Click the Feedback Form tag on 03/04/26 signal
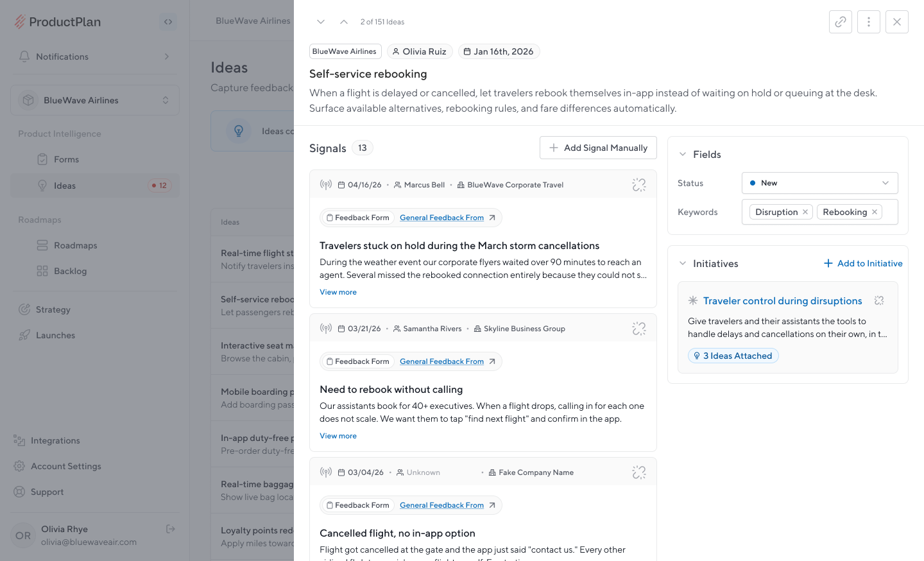 [357, 505]
